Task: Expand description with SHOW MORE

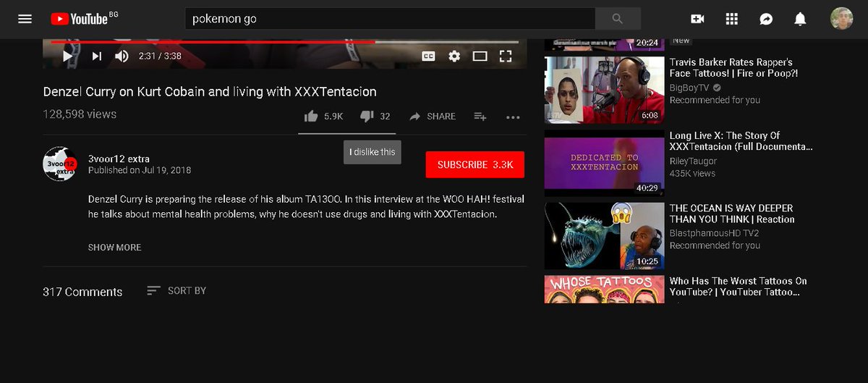Action: coord(114,247)
